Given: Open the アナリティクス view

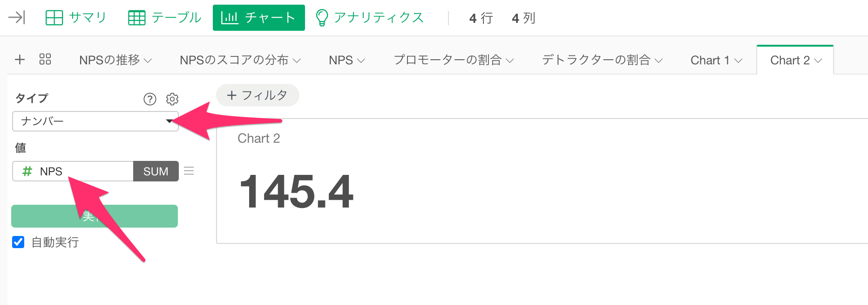Looking at the screenshot, I should click(370, 18).
